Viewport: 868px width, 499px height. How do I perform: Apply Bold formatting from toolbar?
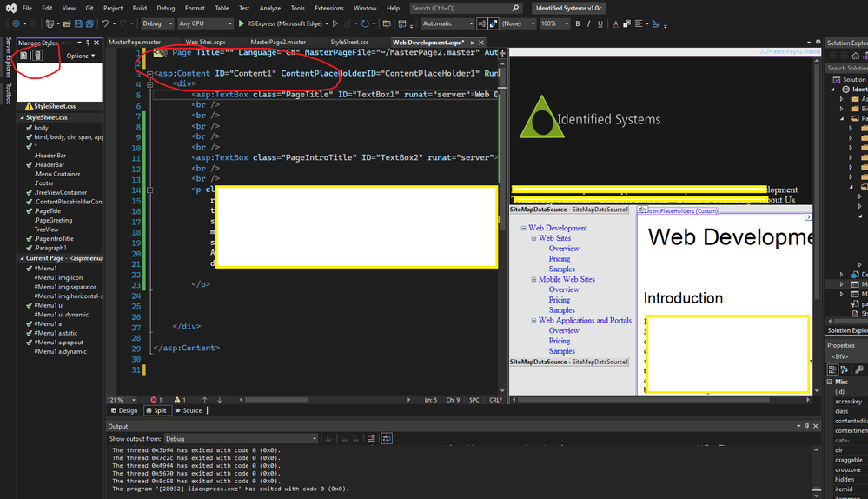578,23
